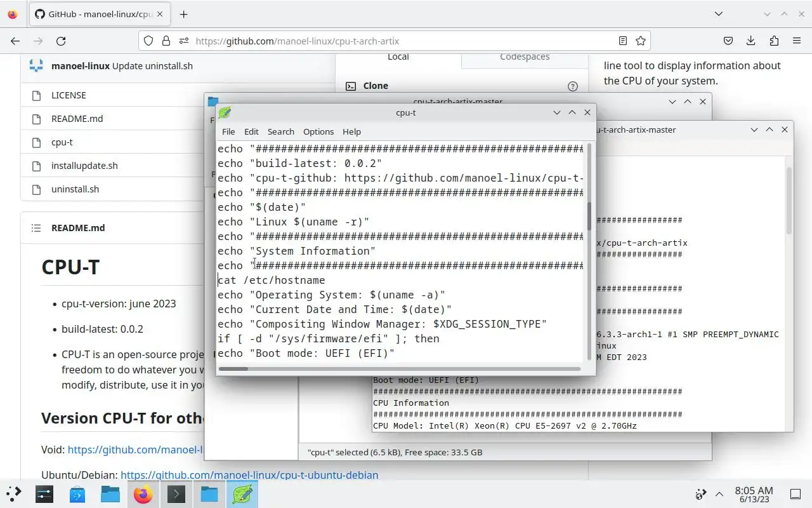Click the Firefox forward arrow button
Viewport: 812px width, 508px height.
pyautogui.click(x=38, y=41)
